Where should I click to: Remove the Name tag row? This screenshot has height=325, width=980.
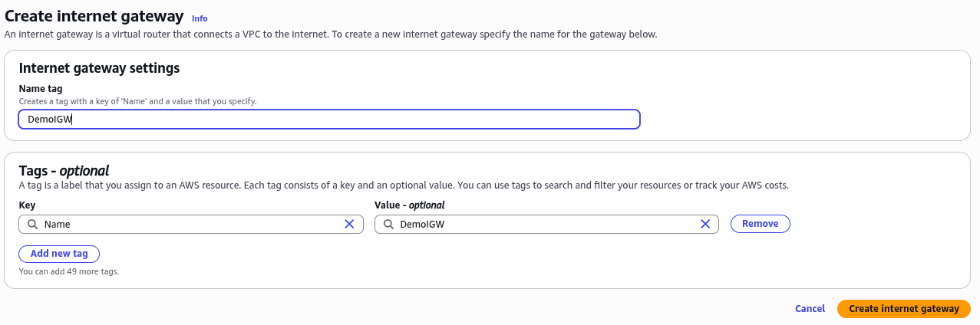(x=760, y=224)
